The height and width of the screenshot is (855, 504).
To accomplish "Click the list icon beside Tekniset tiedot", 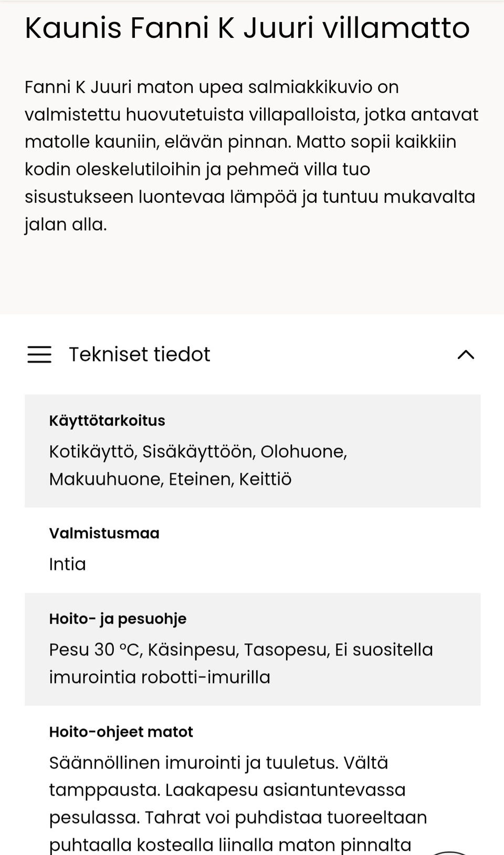I will pyautogui.click(x=39, y=355).
